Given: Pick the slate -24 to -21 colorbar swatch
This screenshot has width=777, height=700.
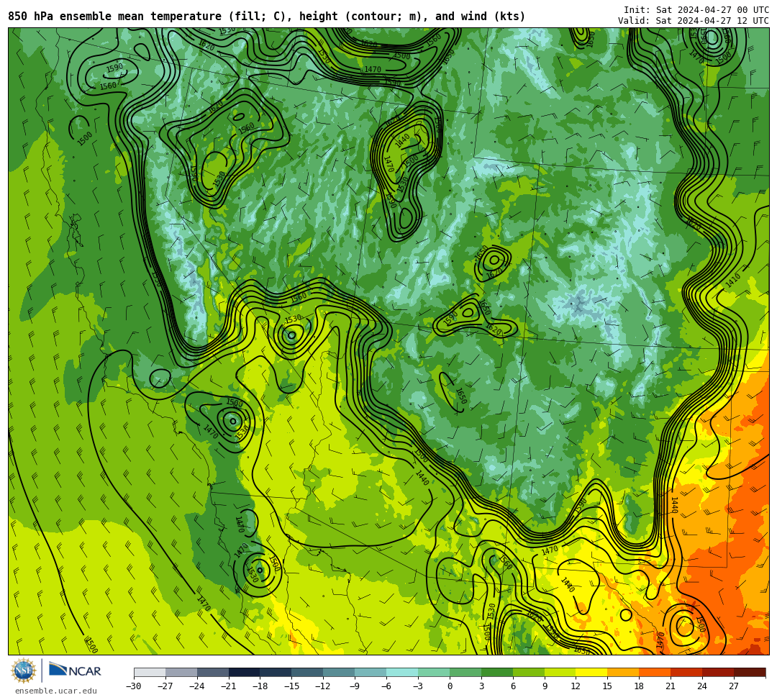Looking at the screenshot, I should pos(213,672).
